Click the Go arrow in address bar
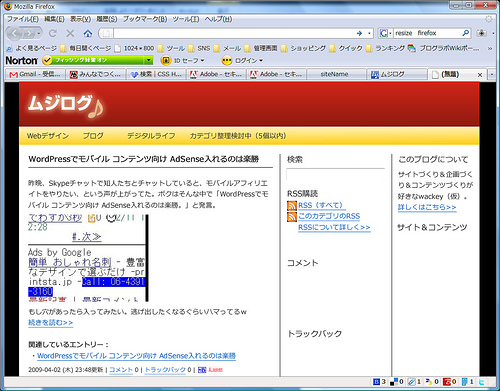The width and height of the screenshot is (500, 391). [x=359, y=33]
